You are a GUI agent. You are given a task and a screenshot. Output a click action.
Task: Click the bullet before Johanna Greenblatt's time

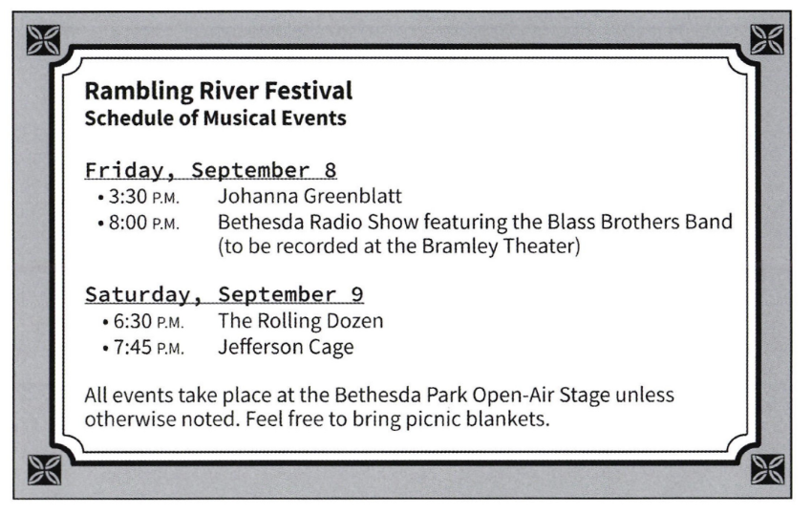click(x=100, y=199)
